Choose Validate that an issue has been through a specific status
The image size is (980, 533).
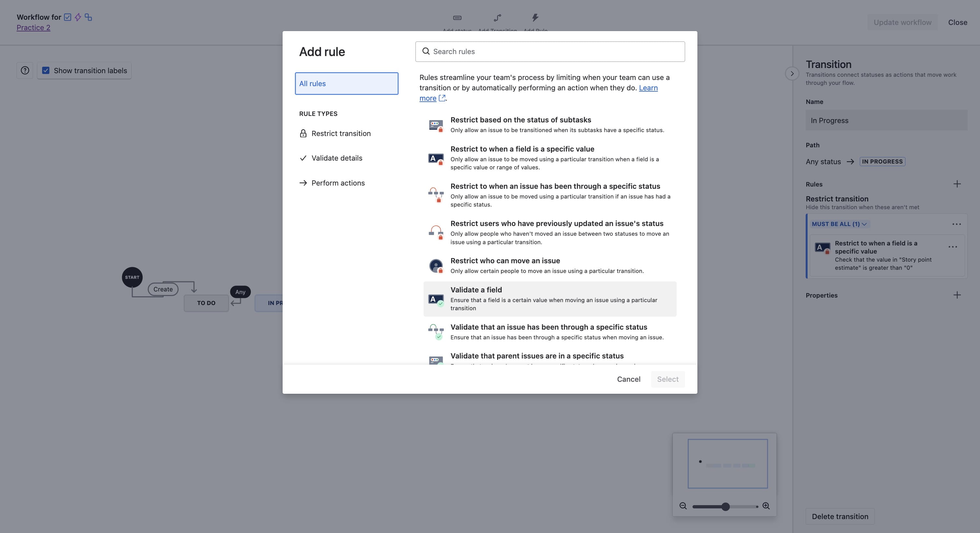550,332
